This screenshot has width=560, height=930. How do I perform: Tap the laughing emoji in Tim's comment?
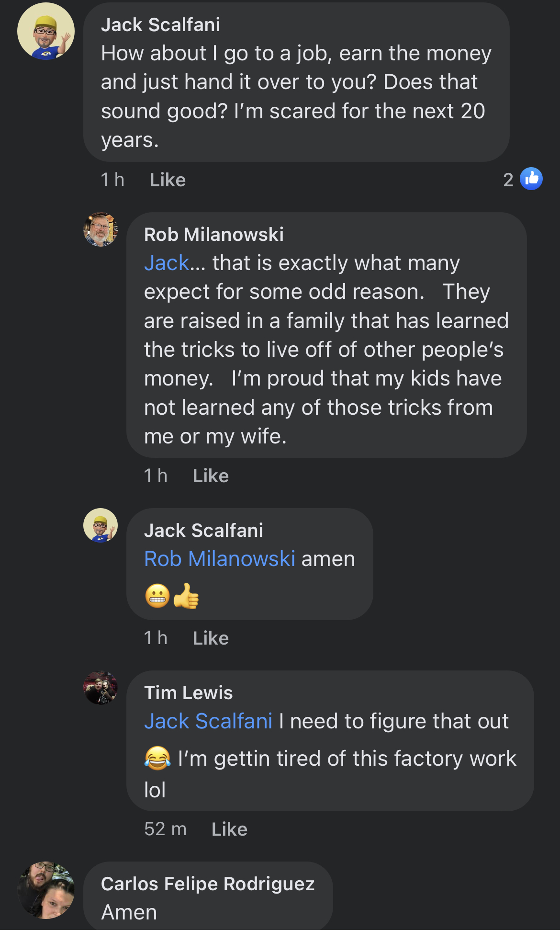coord(157,758)
